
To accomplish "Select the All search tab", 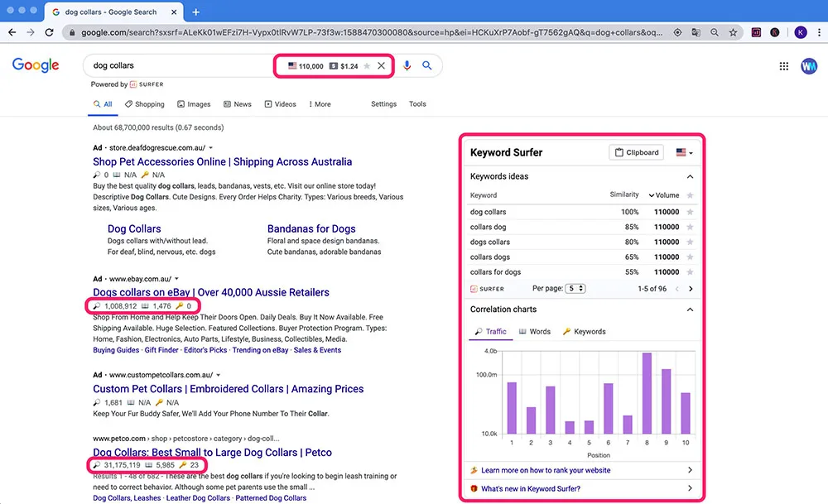I will (x=103, y=104).
